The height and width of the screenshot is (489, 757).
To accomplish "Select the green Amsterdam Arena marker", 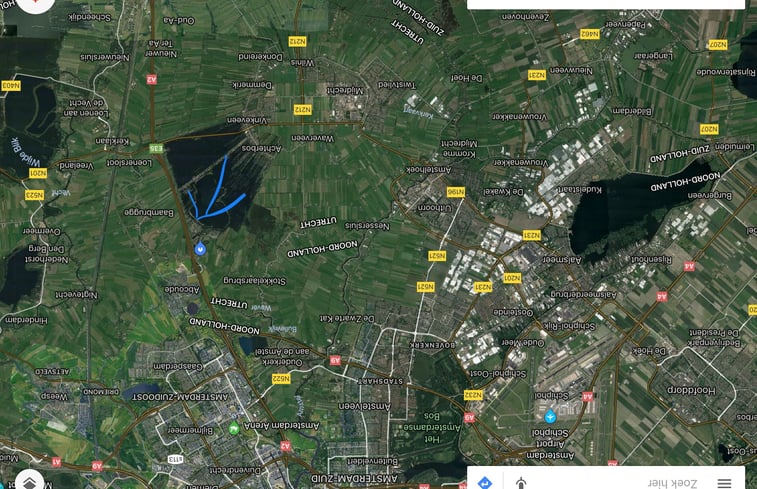I will 234,428.
